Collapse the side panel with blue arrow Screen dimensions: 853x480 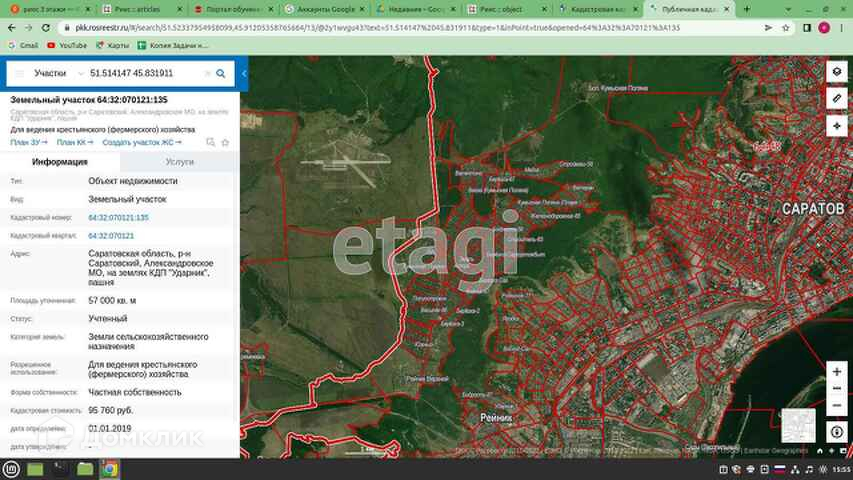244,73
